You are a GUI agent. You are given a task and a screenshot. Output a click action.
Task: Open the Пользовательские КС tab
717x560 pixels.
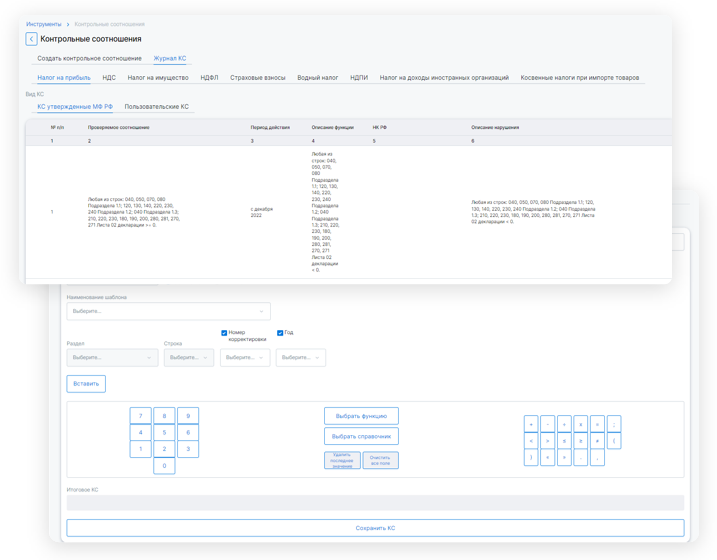(x=156, y=106)
